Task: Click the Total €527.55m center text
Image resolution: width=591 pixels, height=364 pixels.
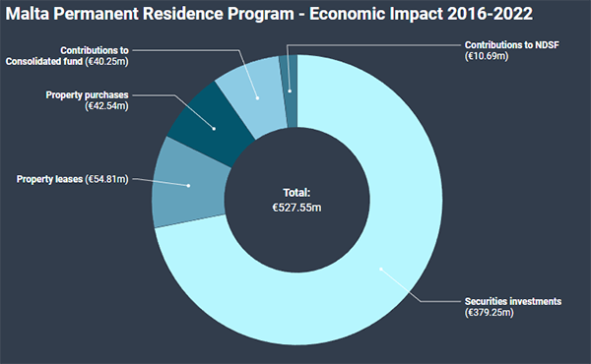Action: 297,201
